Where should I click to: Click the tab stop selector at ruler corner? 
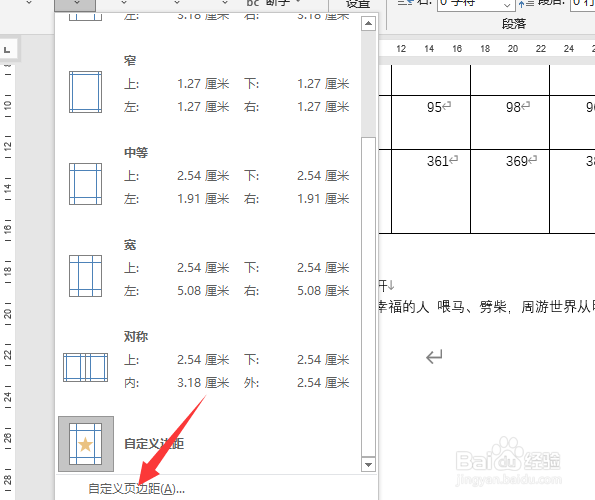click(x=8, y=50)
